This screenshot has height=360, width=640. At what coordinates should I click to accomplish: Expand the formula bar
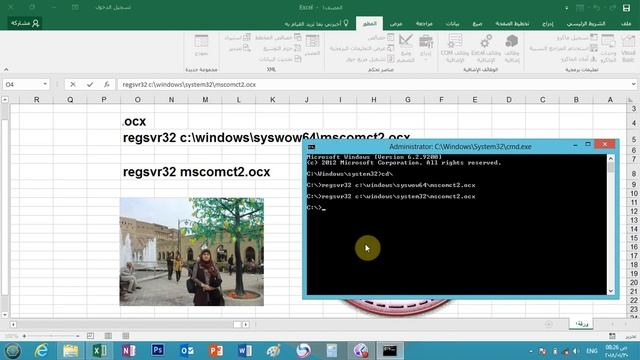[x=633, y=84]
